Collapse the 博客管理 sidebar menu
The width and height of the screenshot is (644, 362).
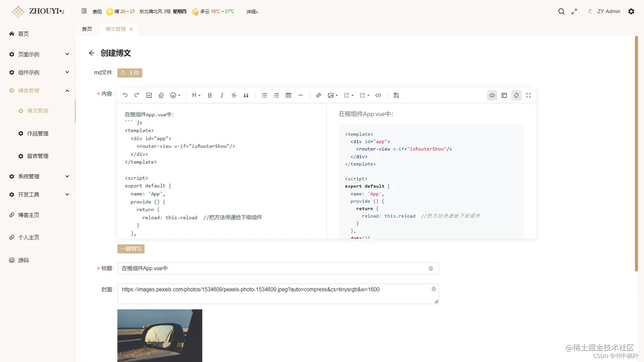38,91
